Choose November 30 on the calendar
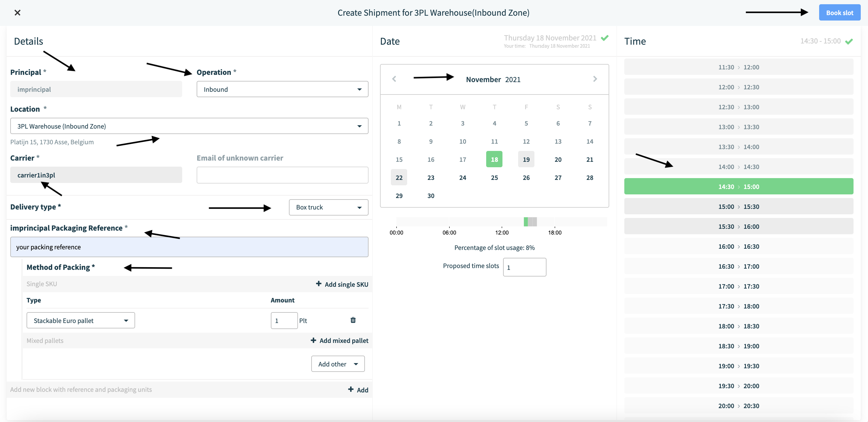 [431, 196]
